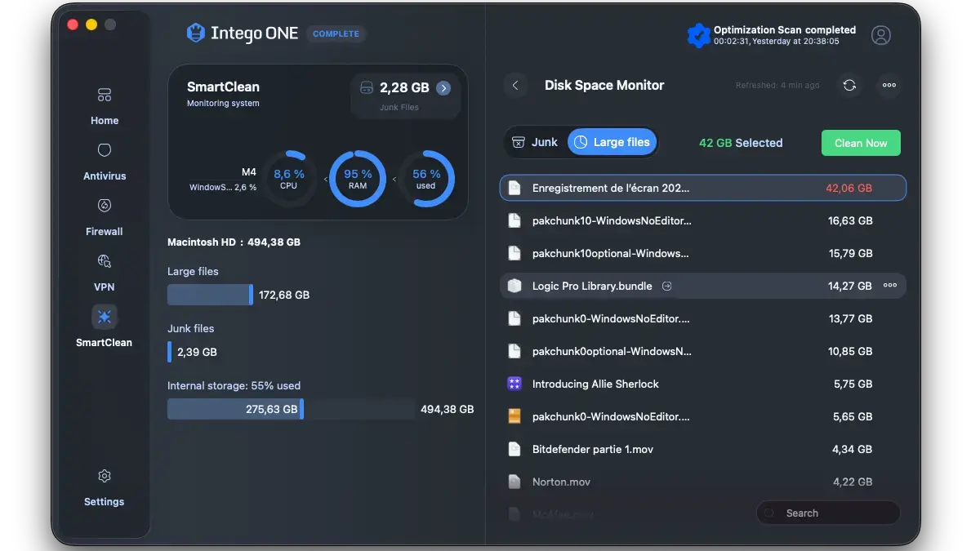Open Settings from the sidebar gear

(104, 476)
